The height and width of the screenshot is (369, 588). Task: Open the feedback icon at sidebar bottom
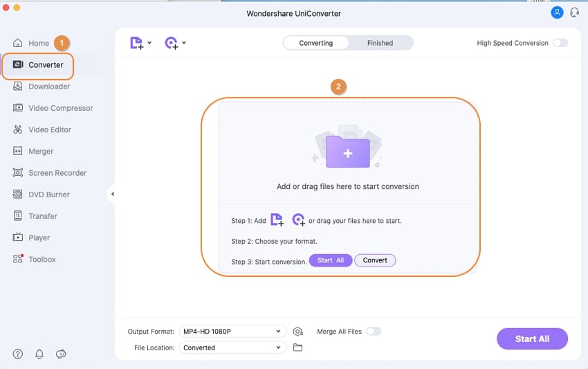pos(61,354)
